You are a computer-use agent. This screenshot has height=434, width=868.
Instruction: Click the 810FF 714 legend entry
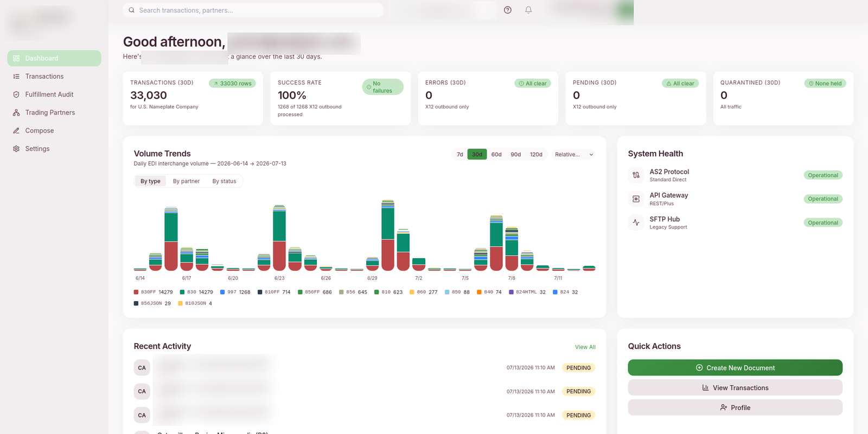coord(274,292)
